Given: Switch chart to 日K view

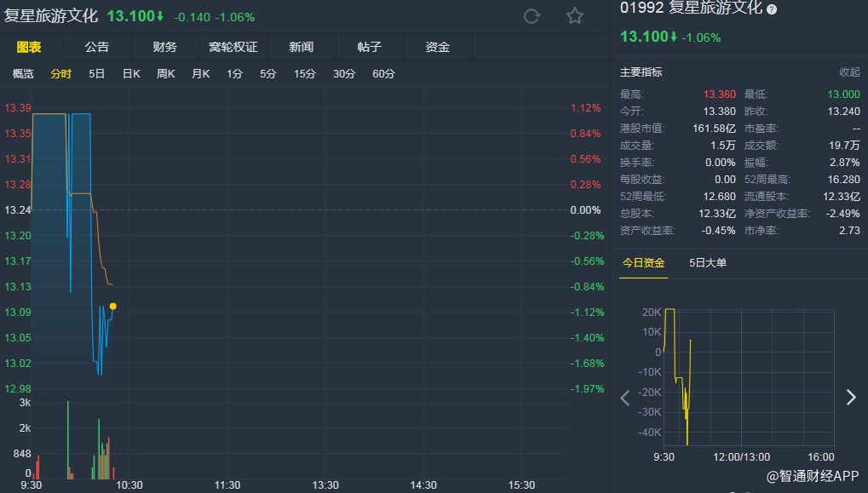Looking at the screenshot, I should tap(131, 74).
